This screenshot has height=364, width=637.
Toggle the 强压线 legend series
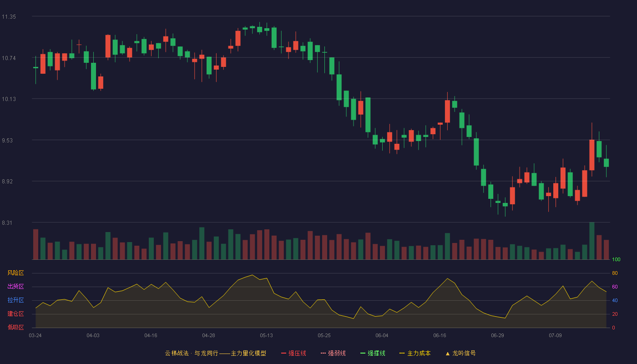(x=293, y=353)
